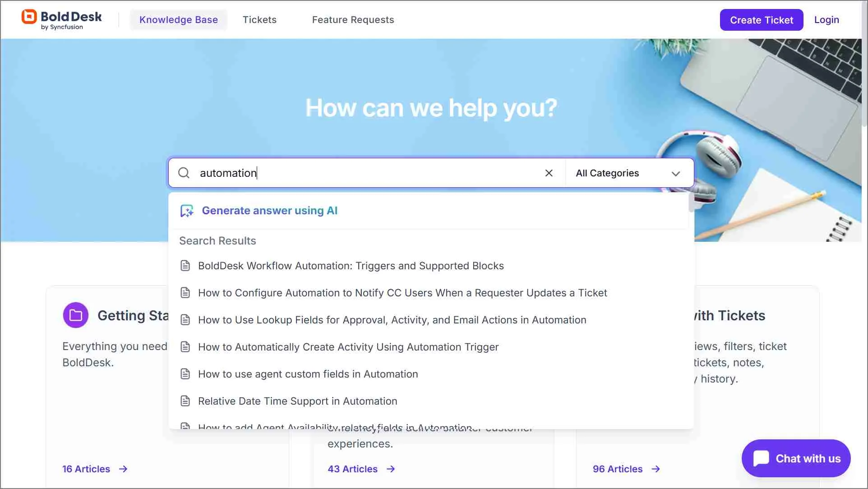
Task: Click the purple folder icon beside Getting Started
Action: pyautogui.click(x=75, y=315)
